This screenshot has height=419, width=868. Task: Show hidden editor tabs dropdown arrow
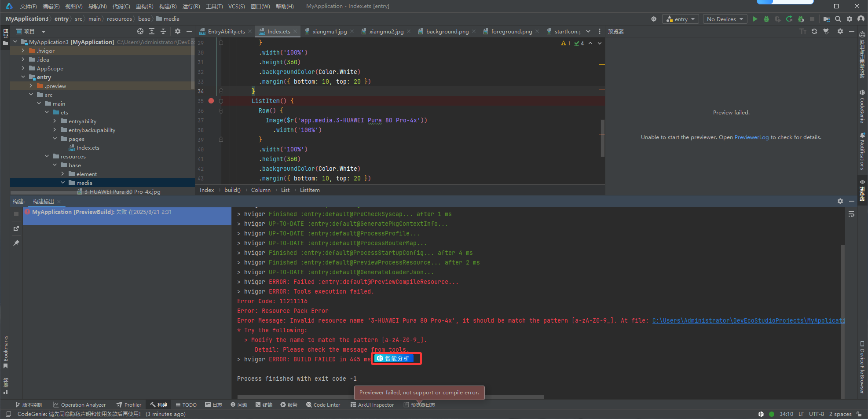click(588, 31)
